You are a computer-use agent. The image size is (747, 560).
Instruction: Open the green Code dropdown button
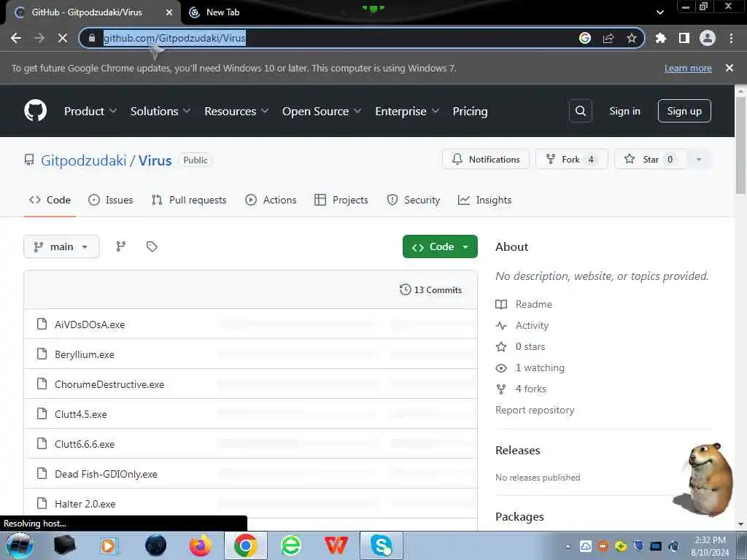(440, 246)
